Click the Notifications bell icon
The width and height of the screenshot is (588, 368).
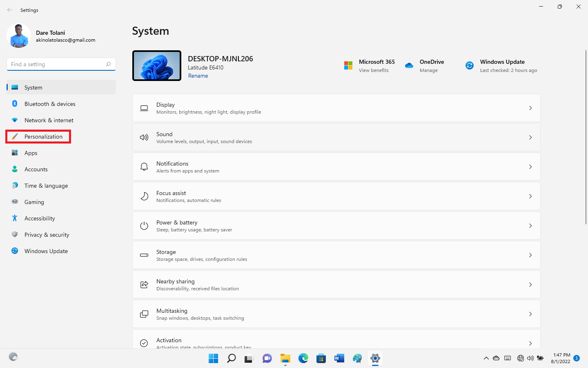[144, 167]
